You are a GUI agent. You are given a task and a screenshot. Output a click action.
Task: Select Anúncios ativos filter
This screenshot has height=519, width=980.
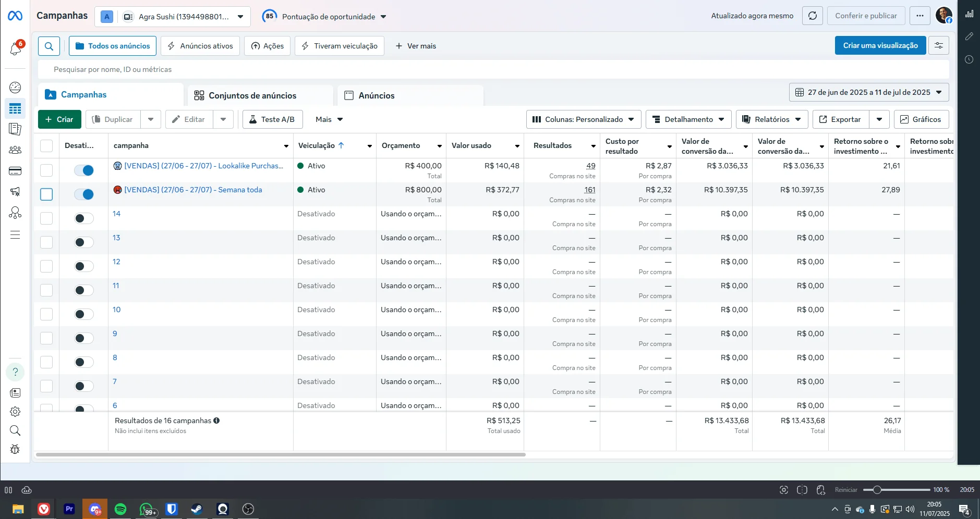(x=200, y=46)
